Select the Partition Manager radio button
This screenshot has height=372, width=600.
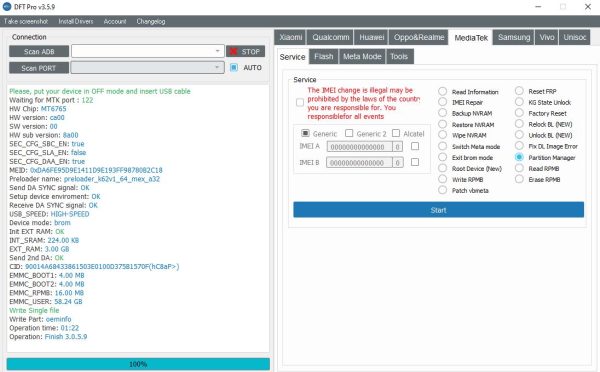519,157
